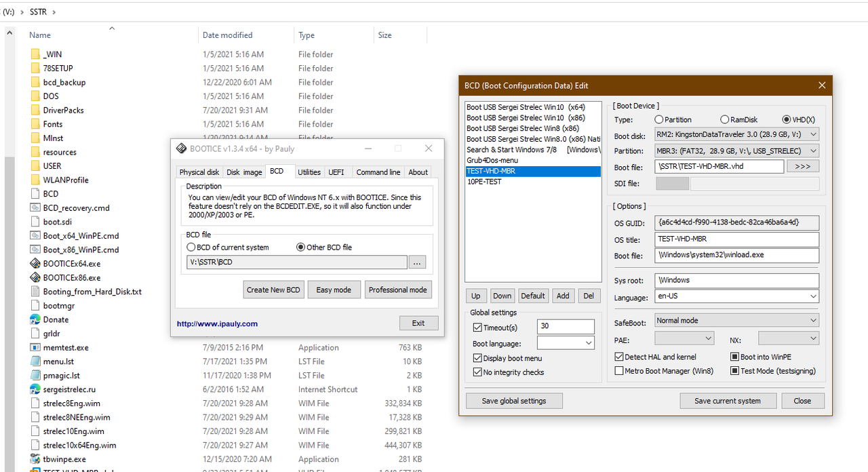Open the Boot language dropdown
The image size is (868, 472).
point(566,343)
